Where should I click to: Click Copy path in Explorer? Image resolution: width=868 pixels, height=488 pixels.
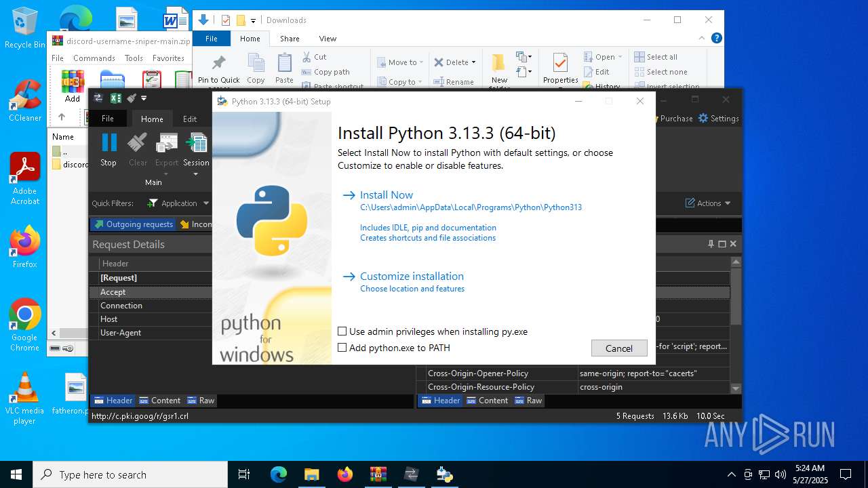[x=325, y=72]
